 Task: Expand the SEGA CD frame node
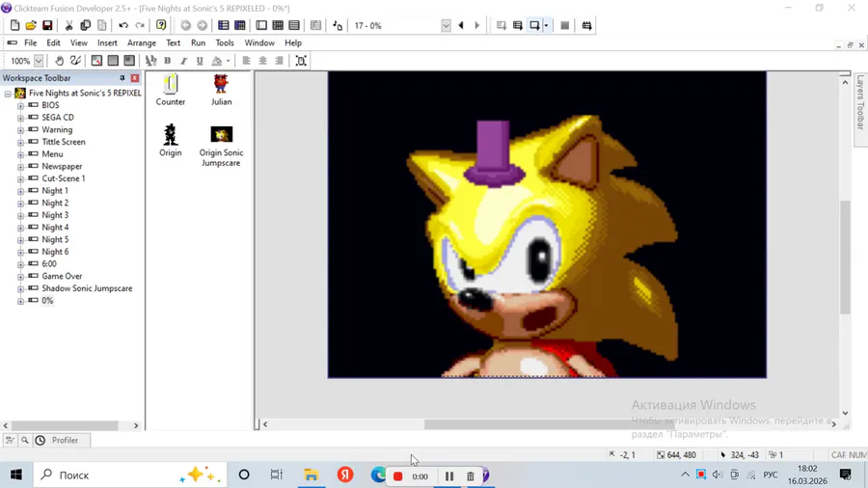(20, 118)
